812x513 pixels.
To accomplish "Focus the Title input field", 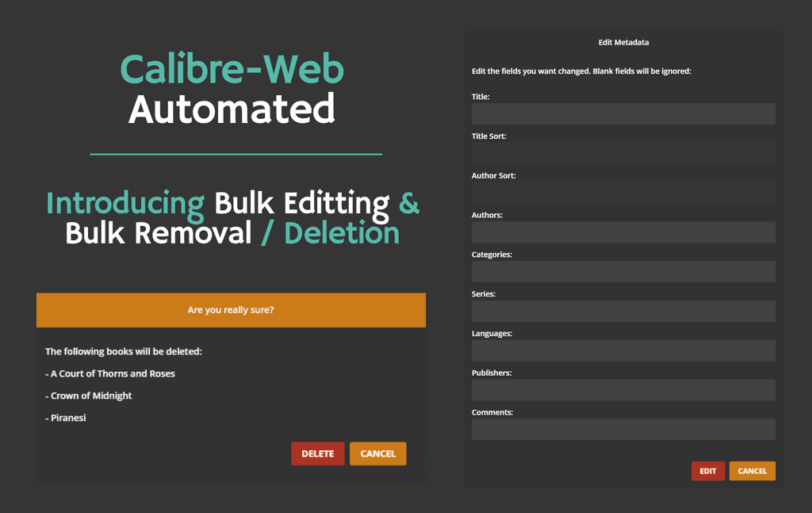I will coord(623,114).
